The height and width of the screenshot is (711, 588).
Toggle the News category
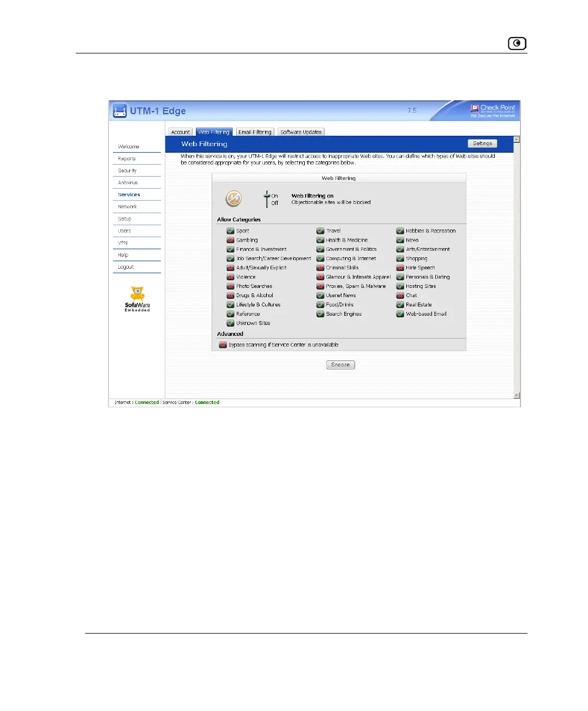click(400, 240)
